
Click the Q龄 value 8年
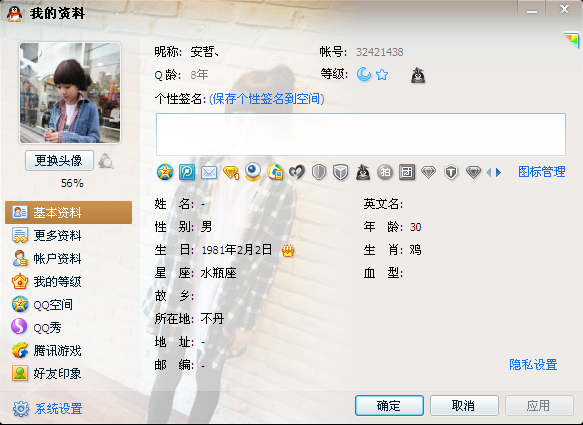(199, 75)
